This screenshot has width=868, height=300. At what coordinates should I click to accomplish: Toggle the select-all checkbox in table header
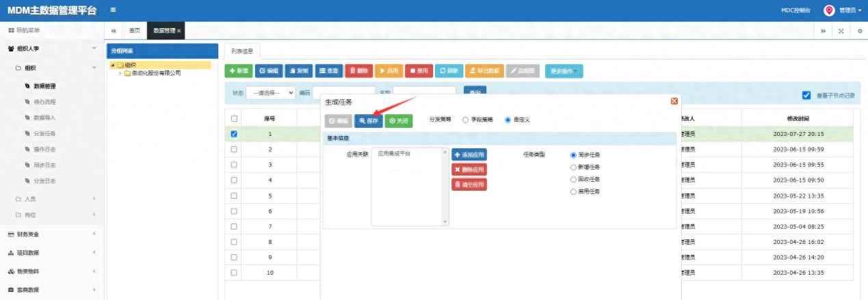click(x=234, y=118)
